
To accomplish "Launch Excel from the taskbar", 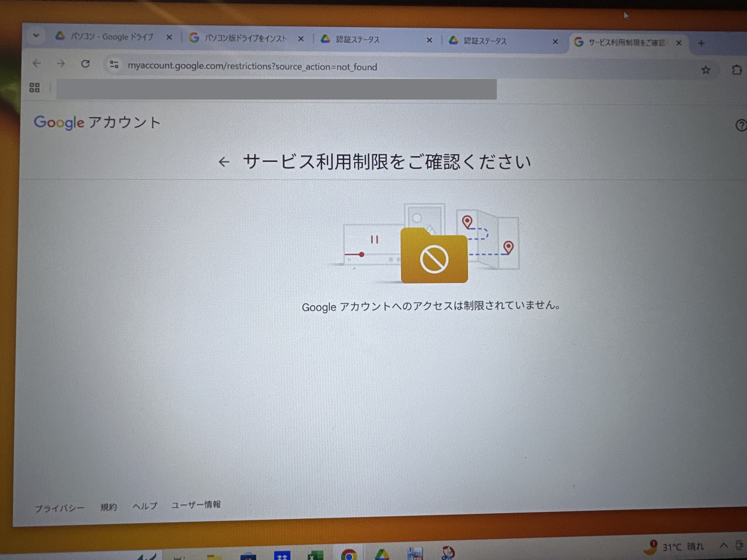I will [315, 555].
